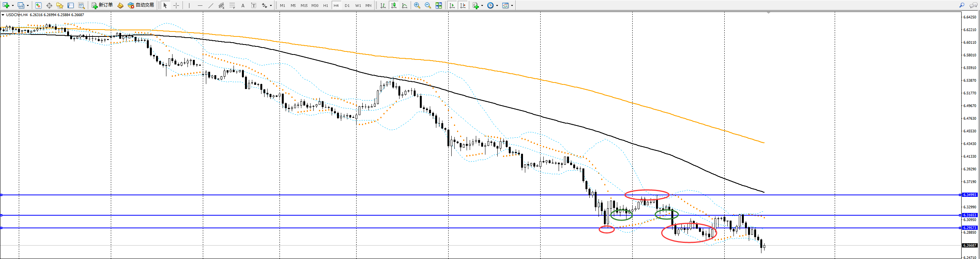The height and width of the screenshot is (259, 980).
Task: Switch to the M15 timeframe
Action: point(304,5)
